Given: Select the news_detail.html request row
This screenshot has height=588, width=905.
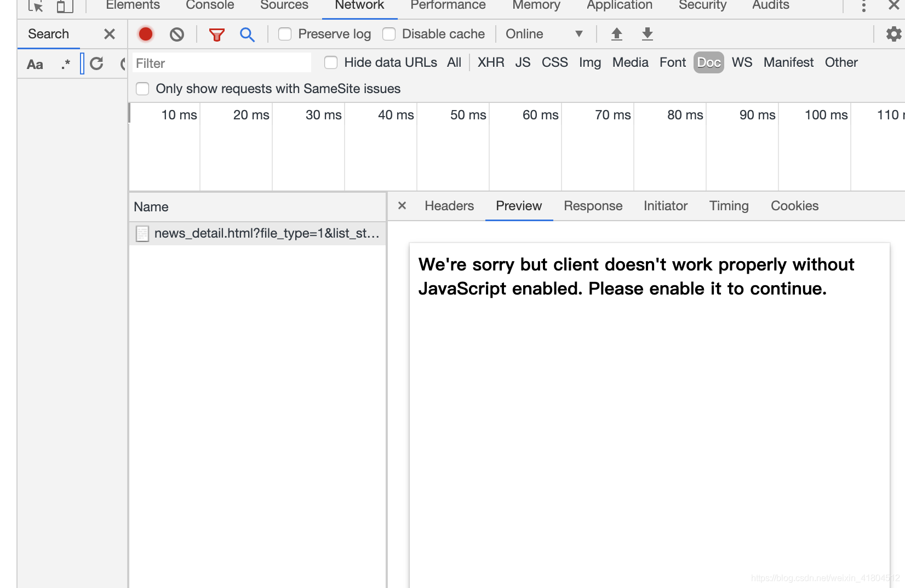Looking at the screenshot, I should click(x=258, y=233).
